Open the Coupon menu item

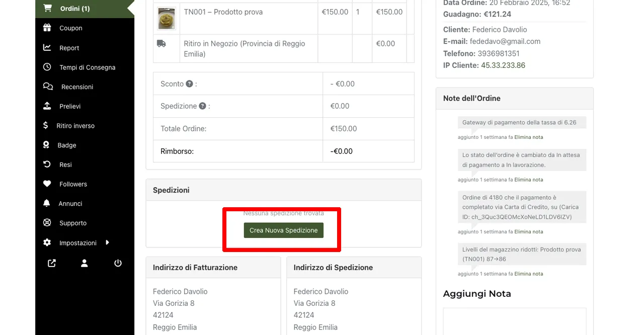click(x=71, y=28)
